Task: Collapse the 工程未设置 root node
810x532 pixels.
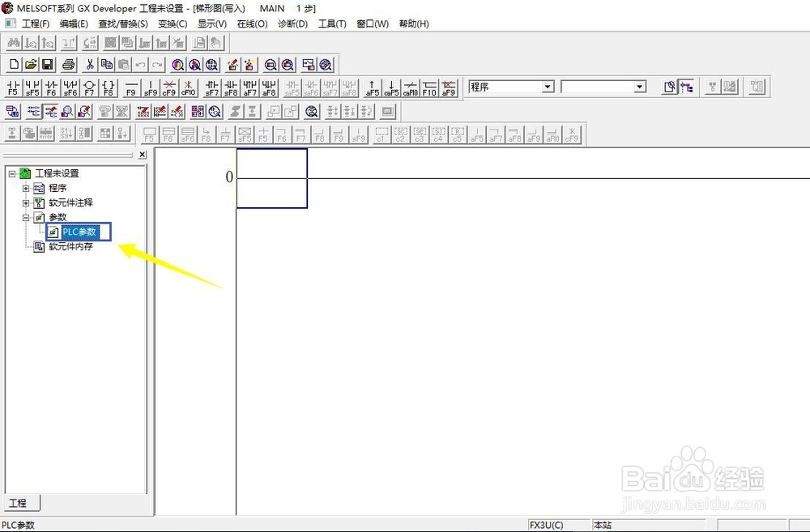Action: (x=12, y=174)
